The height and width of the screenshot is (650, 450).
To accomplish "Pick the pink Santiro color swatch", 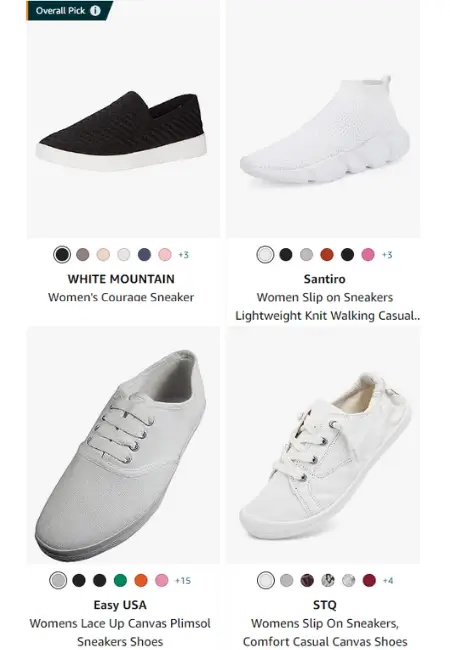I will [x=368, y=255].
